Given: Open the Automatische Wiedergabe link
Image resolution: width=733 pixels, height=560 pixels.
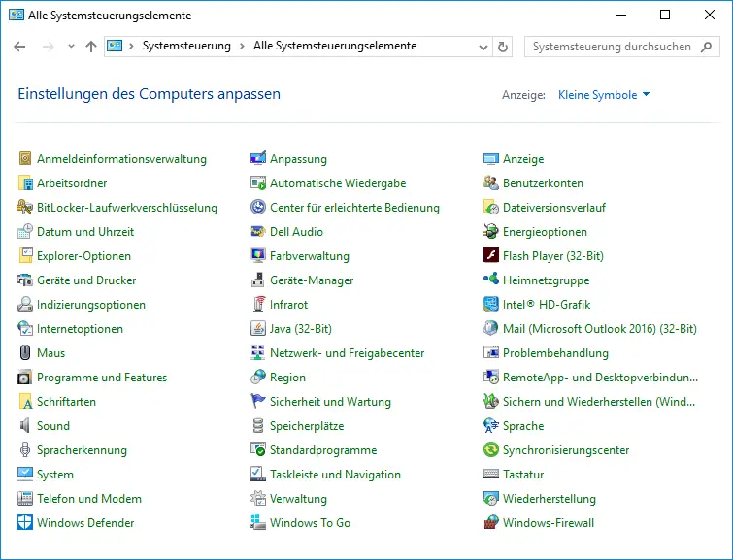Looking at the screenshot, I should [338, 183].
